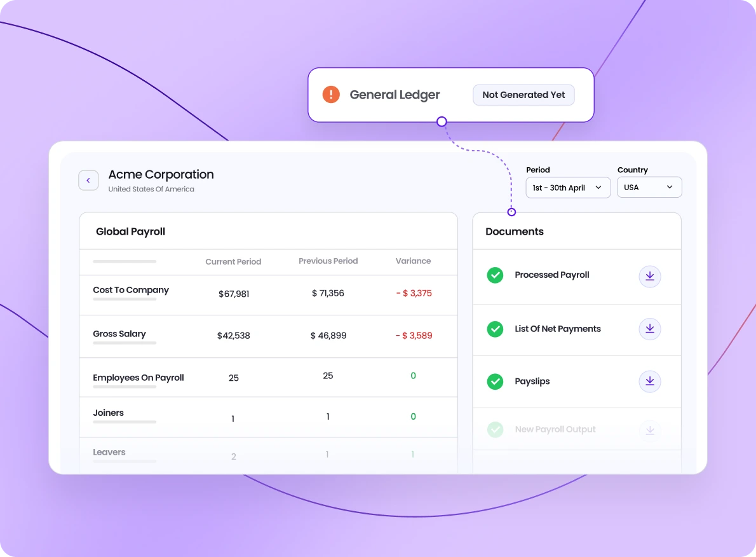Click the orange alert icon beside General Ledger
Image resolution: width=756 pixels, height=557 pixels.
click(330, 94)
